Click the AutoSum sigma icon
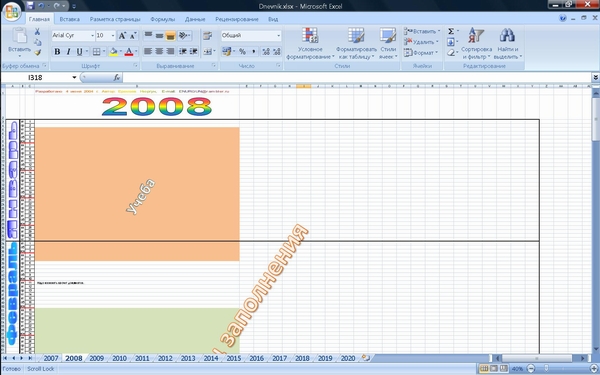Viewport: 600px width, 375px height. point(451,31)
